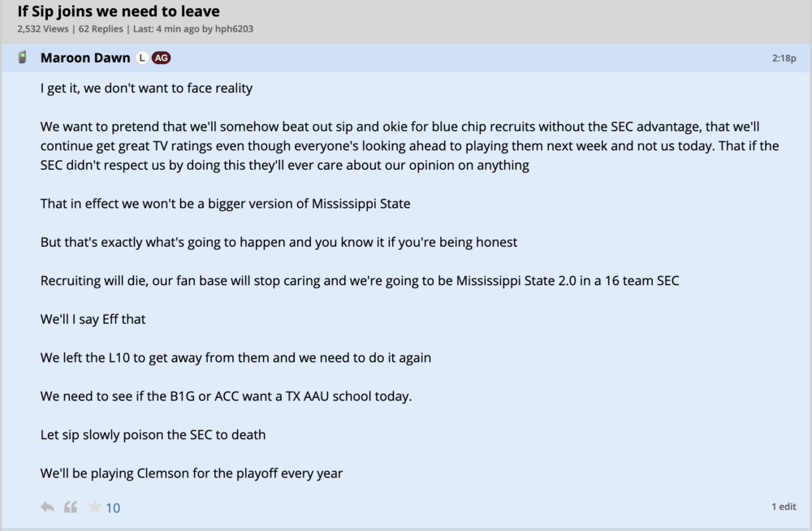This screenshot has height=531, width=812.
Task: View the post's "1 edit" history
Action: click(784, 507)
